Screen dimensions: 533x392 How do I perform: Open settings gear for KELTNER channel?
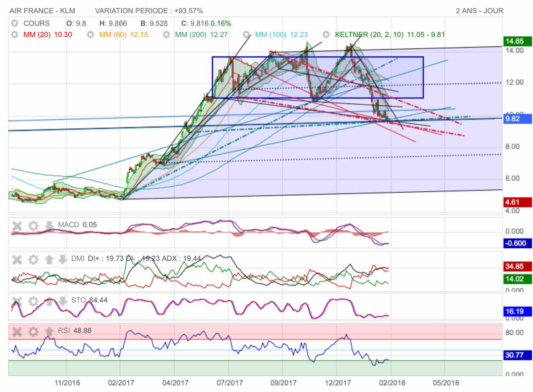coord(326,35)
